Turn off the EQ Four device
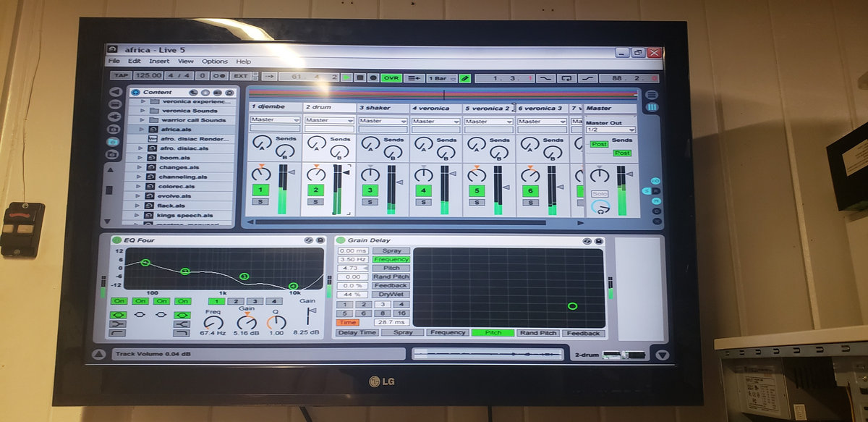 click(116, 240)
